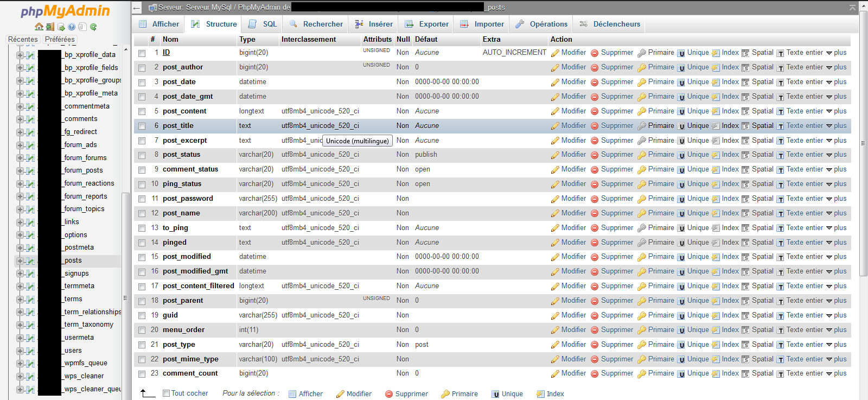
Task: Click table icon next to posts in tree
Action: (x=30, y=261)
